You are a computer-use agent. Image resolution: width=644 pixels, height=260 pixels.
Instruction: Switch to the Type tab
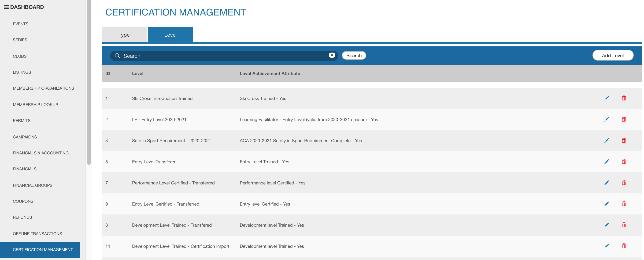coord(124,35)
